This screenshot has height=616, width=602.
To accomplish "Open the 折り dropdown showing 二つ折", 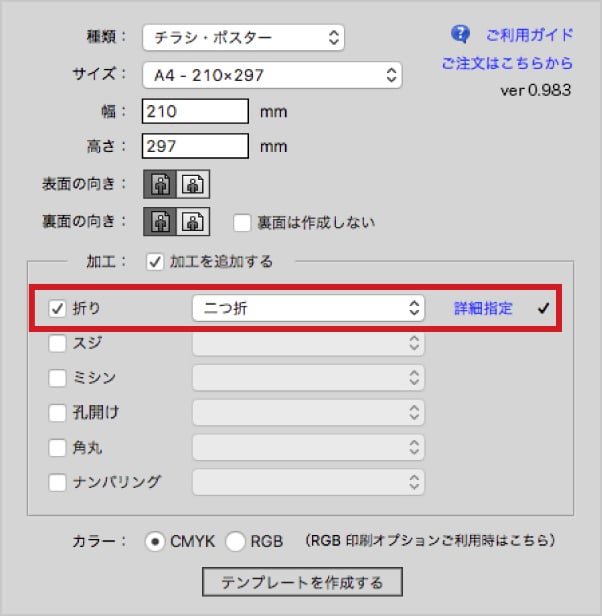I will 308,308.
